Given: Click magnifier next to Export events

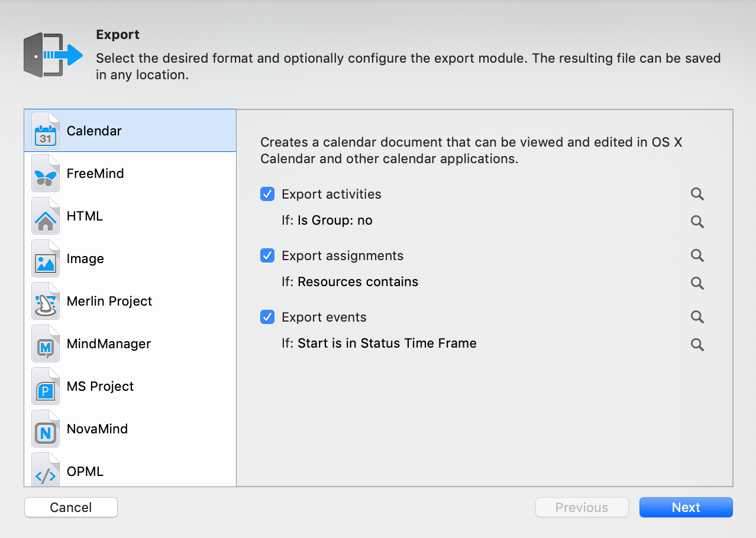Looking at the screenshot, I should pos(697,317).
